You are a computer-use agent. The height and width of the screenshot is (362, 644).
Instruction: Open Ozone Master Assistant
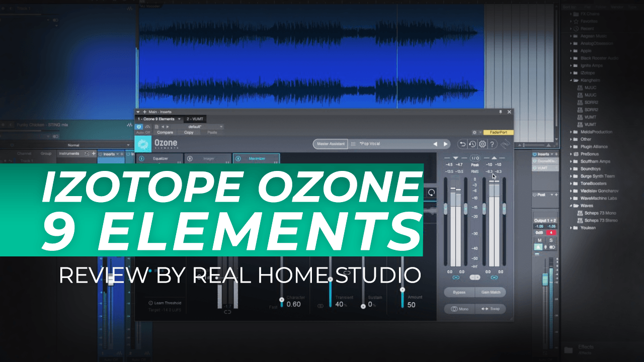click(331, 144)
